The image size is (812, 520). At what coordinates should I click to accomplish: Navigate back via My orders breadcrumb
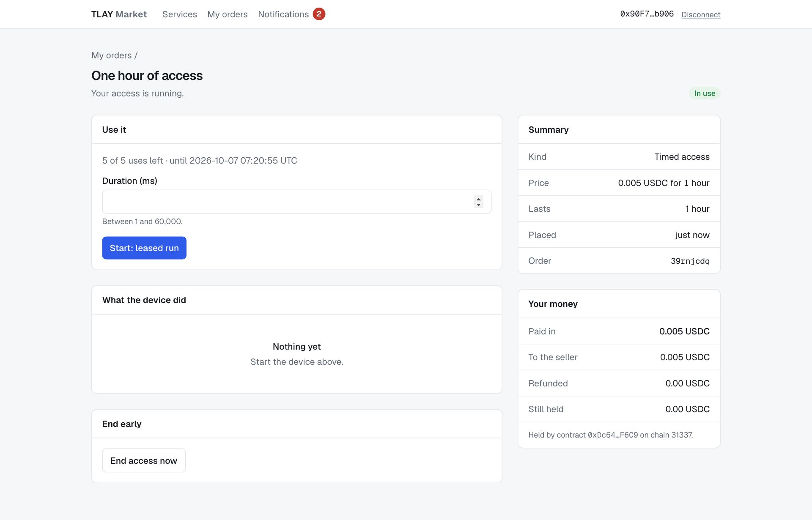[x=112, y=55]
